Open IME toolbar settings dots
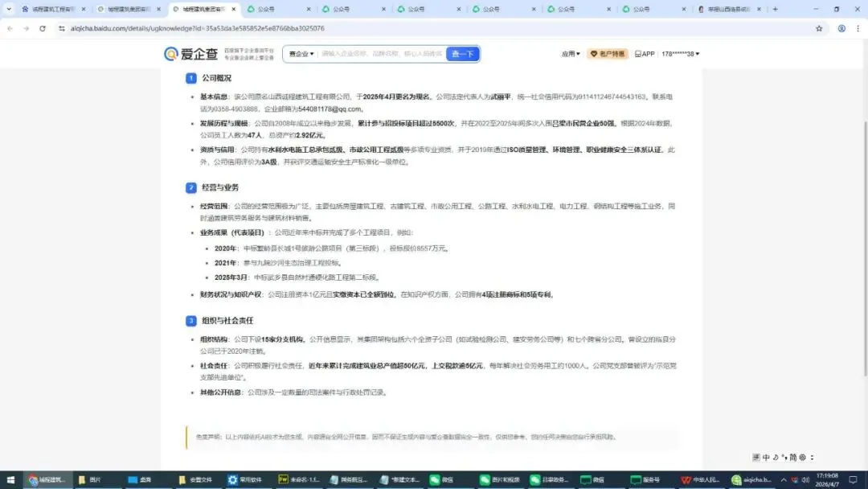 [812, 458]
